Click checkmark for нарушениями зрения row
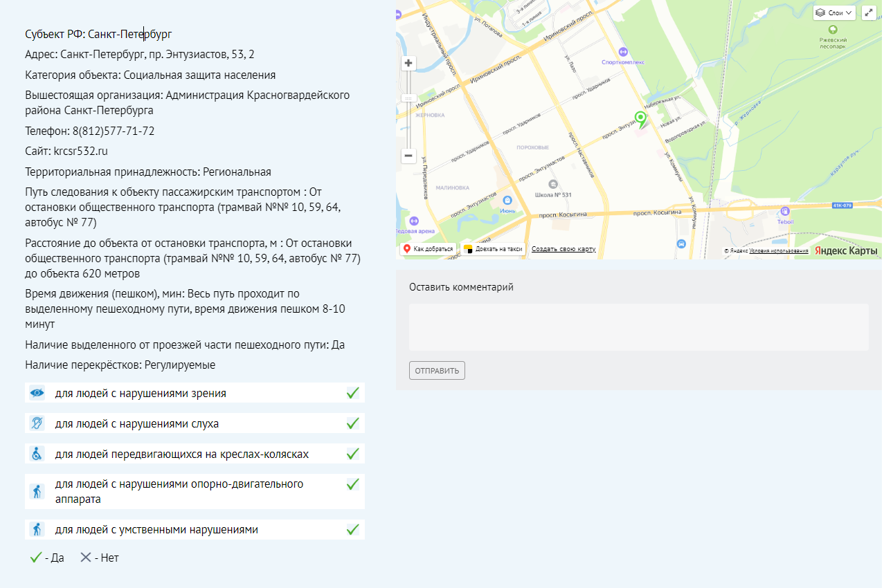Image resolution: width=884 pixels, height=588 pixels. pos(353,393)
